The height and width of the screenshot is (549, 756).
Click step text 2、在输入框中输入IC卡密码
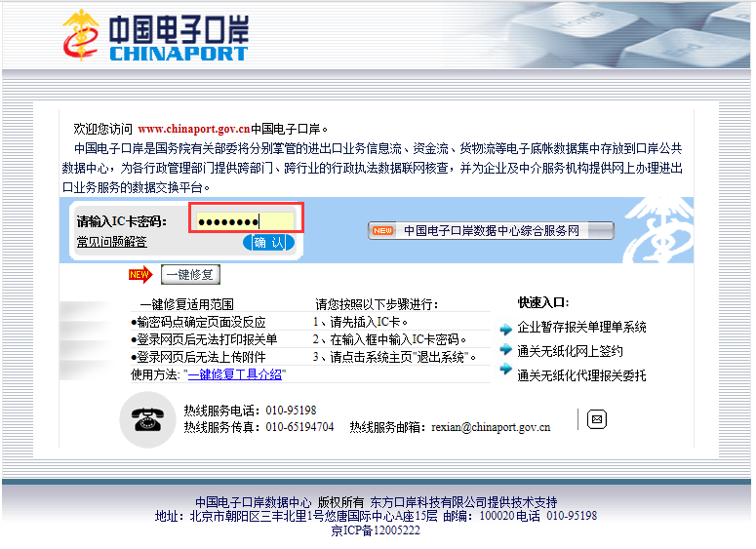(389, 339)
